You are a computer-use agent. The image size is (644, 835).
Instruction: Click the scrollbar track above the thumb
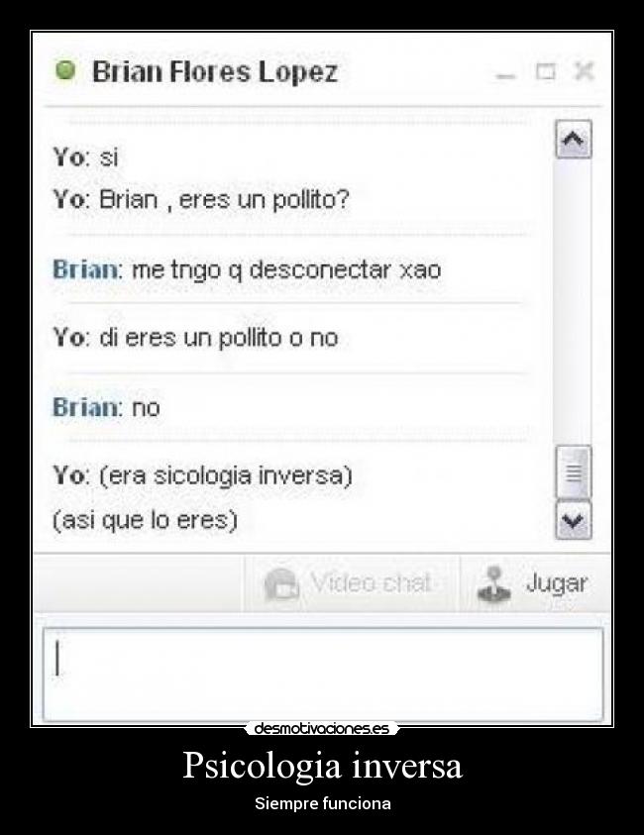(573, 301)
